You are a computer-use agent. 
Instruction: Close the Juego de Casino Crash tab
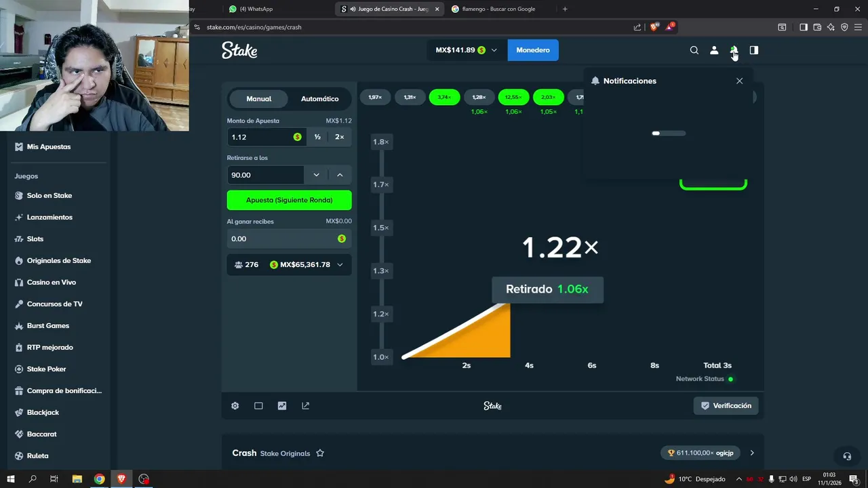(x=437, y=9)
